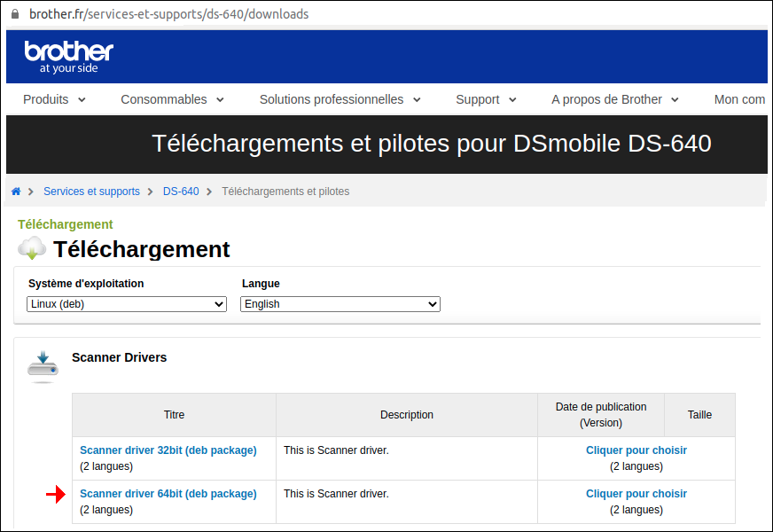Viewport: 773px width, 532px height.
Task: Go to Services et supports breadcrumb
Action: tap(91, 192)
